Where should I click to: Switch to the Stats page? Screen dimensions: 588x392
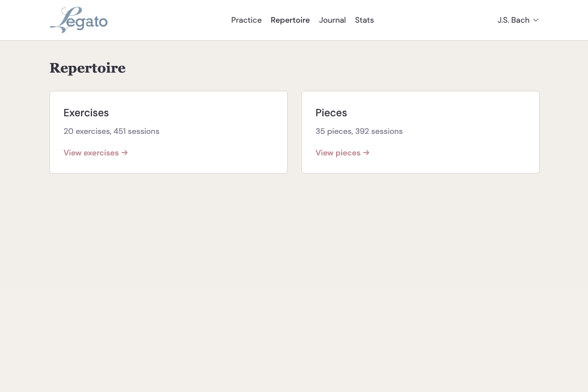(364, 20)
